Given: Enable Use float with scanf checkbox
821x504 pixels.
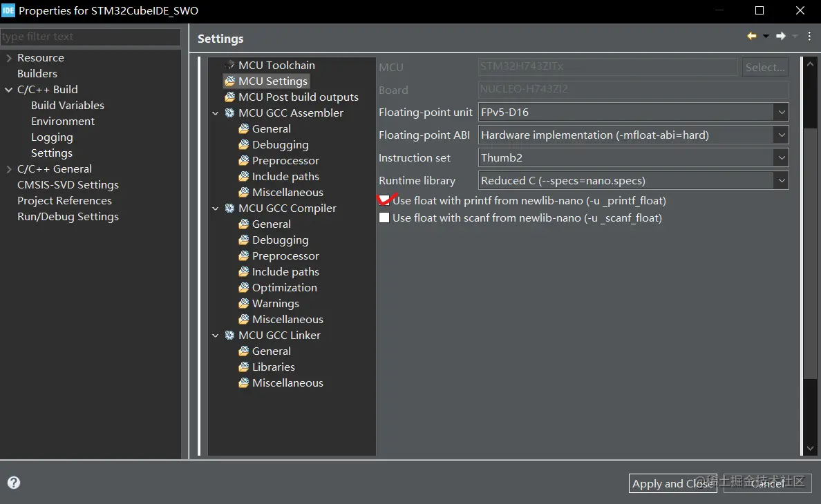Looking at the screenshot, I should 384,218.
